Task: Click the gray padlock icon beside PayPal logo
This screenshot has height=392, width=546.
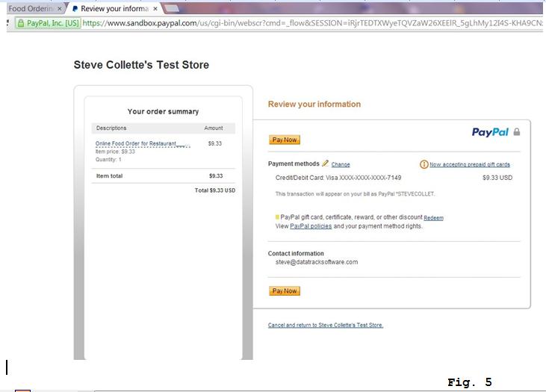Action: 517,131
